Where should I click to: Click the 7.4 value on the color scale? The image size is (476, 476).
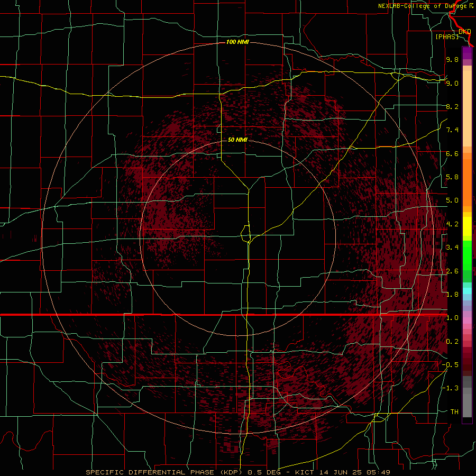click(452, 130)
